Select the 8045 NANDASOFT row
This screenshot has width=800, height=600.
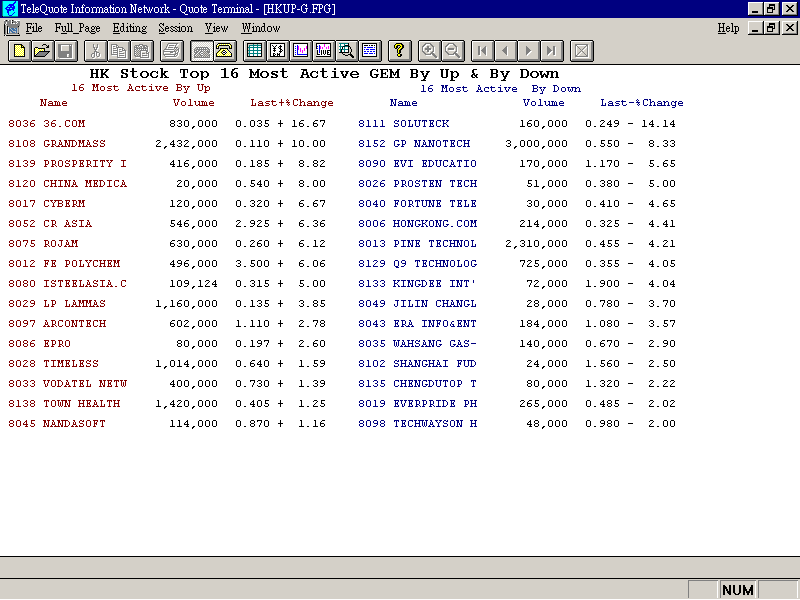(x=167, y=423)
